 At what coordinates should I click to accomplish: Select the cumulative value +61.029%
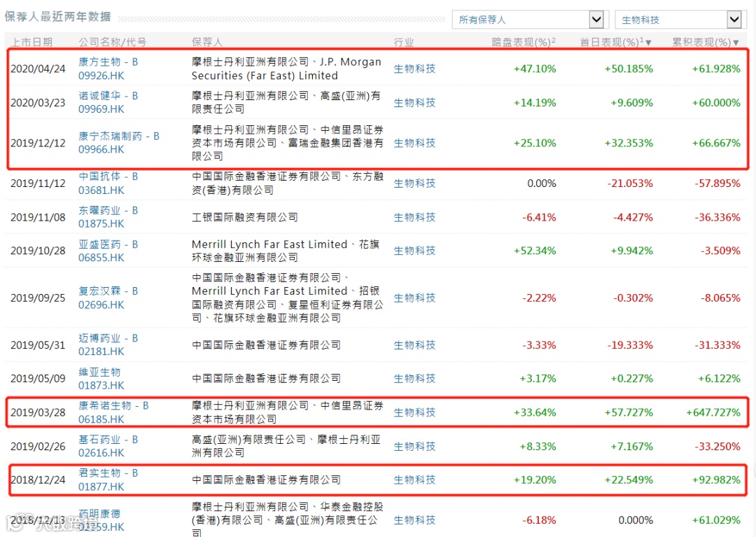[716, 520]
